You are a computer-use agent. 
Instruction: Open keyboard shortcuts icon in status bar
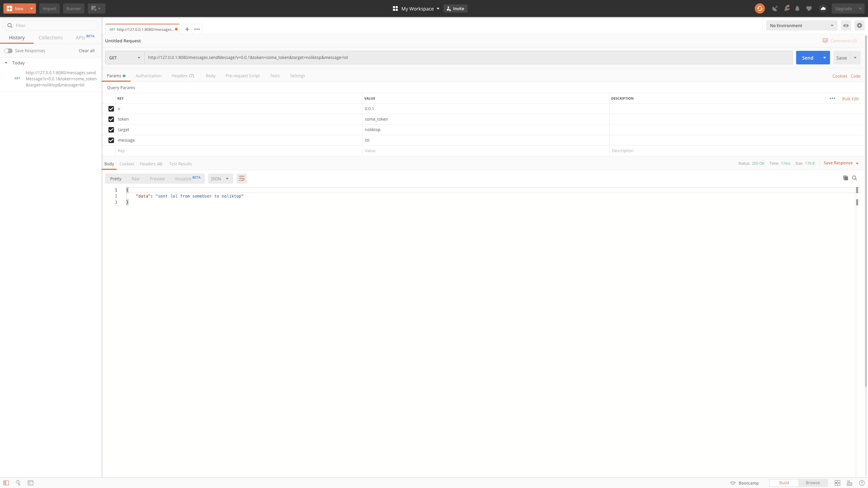[849, 483]
